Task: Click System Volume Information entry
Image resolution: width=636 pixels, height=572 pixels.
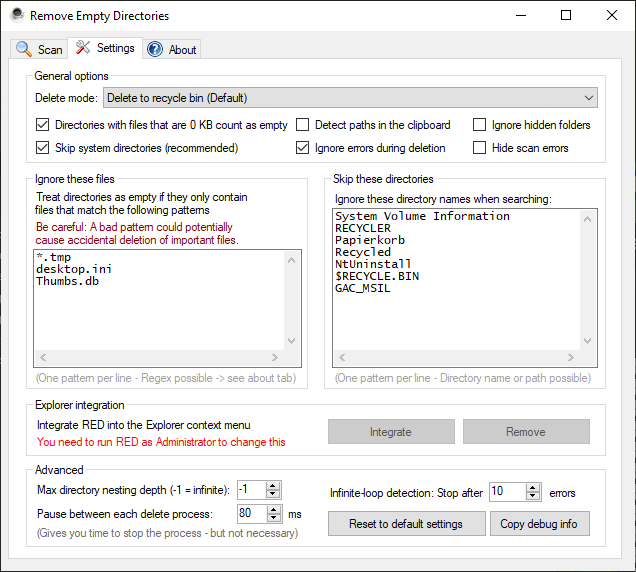Action: coord(422,216)
